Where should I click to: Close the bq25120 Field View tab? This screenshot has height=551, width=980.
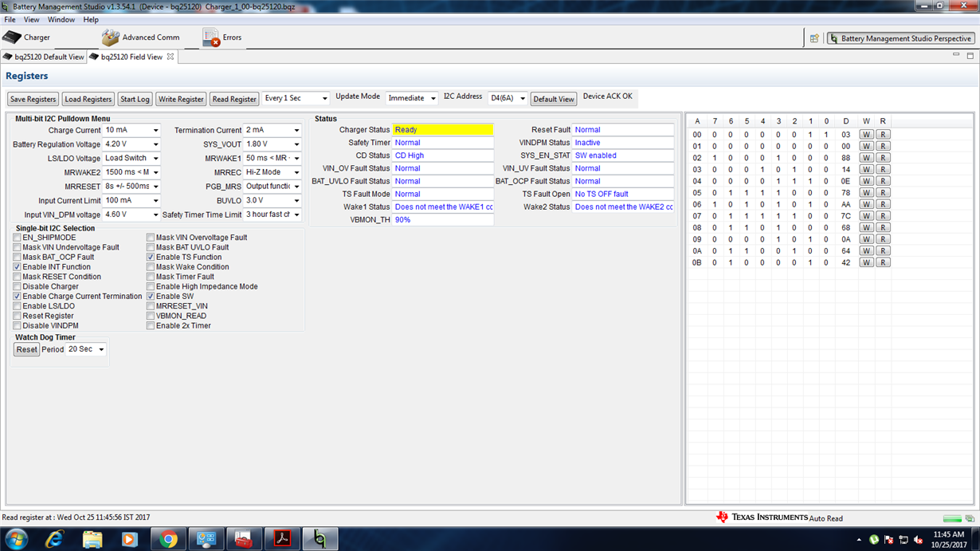tap(170, 57)
